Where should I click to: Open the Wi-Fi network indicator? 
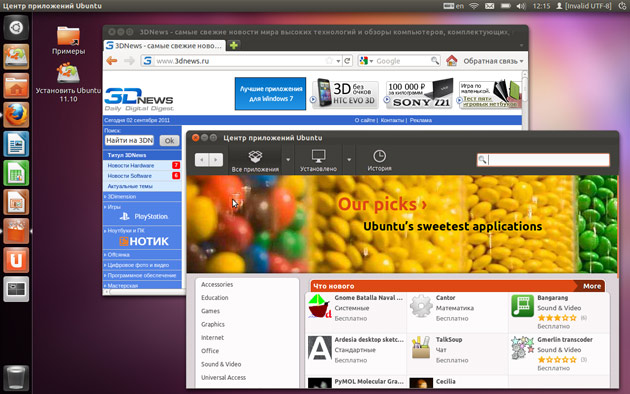coord(474,6)
